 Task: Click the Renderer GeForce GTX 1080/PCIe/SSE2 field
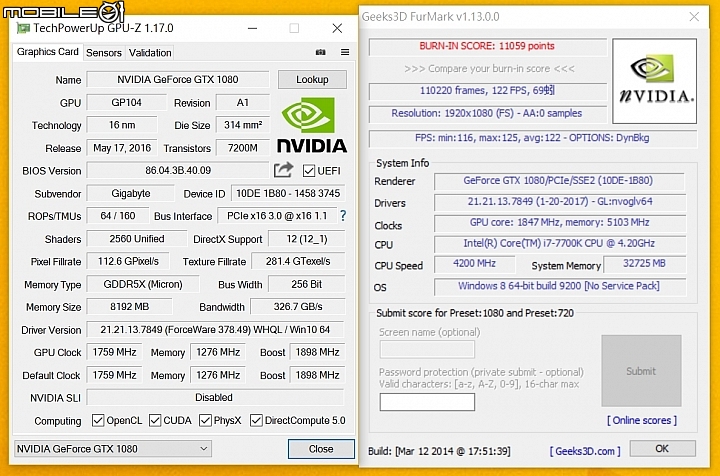pyautogui.click(x=559, y=181)
